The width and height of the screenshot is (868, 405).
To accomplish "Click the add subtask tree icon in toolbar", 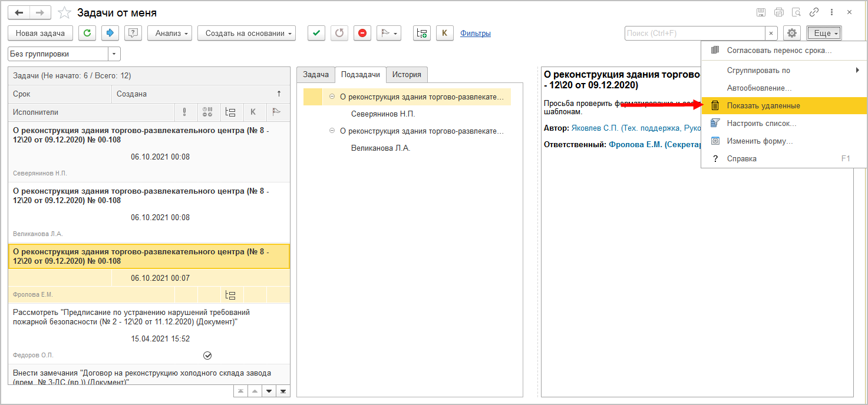I will (421, 34).
